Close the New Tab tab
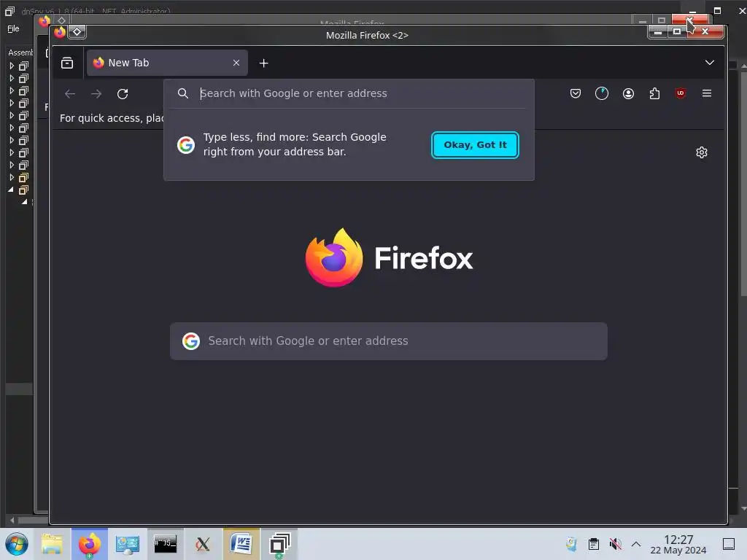The height and width of the screenshot is (560, 747). [236, 63]
